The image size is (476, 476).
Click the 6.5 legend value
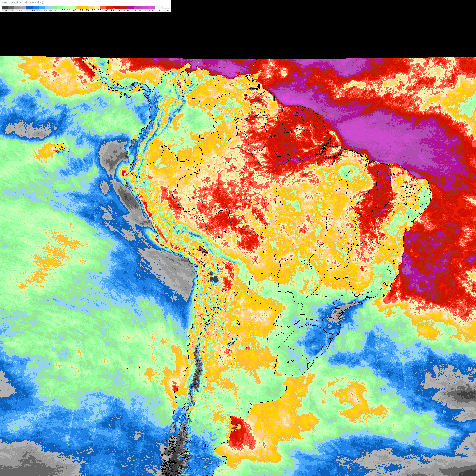(81, 10)
